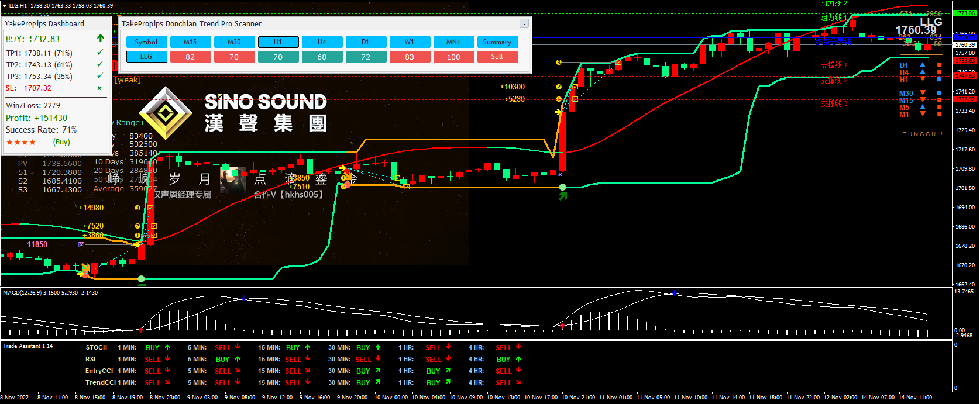Viewport: 980px width, 404px height.
Task: Click the H1 blue square indicator
Action: pos(940,78)
